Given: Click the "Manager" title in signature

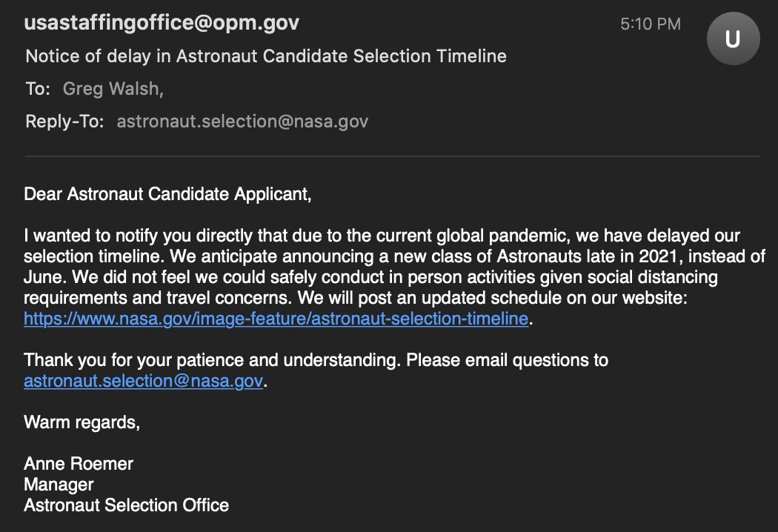Looking at the screenshot, I should click(59, 485).
